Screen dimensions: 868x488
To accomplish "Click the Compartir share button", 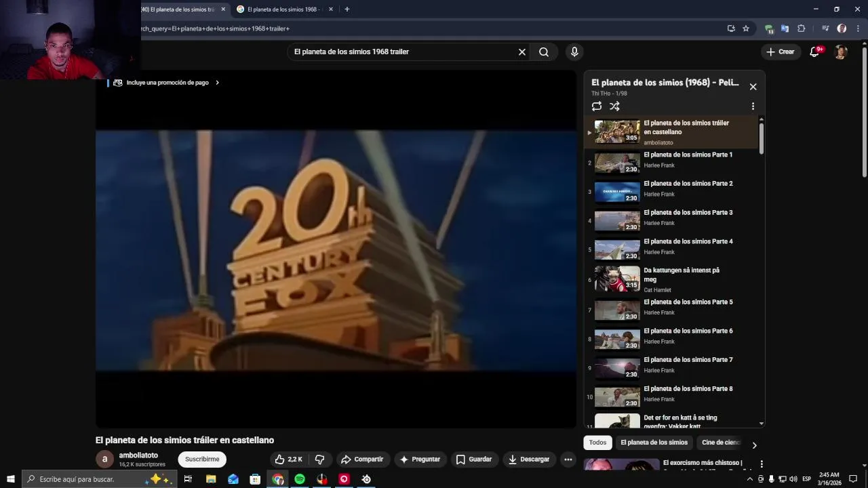I will (x=362, y=460).
